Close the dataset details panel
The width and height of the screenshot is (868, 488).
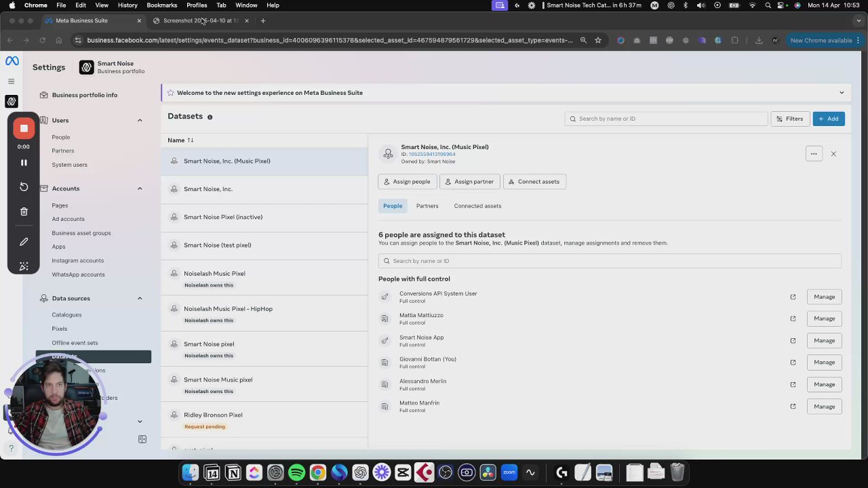pyautogui.click(x=833, y=154)
